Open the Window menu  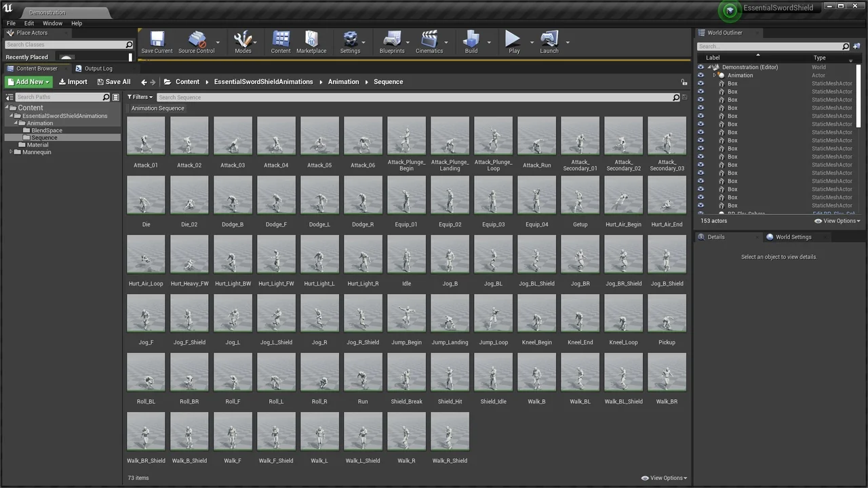click(x=52, y=23)
